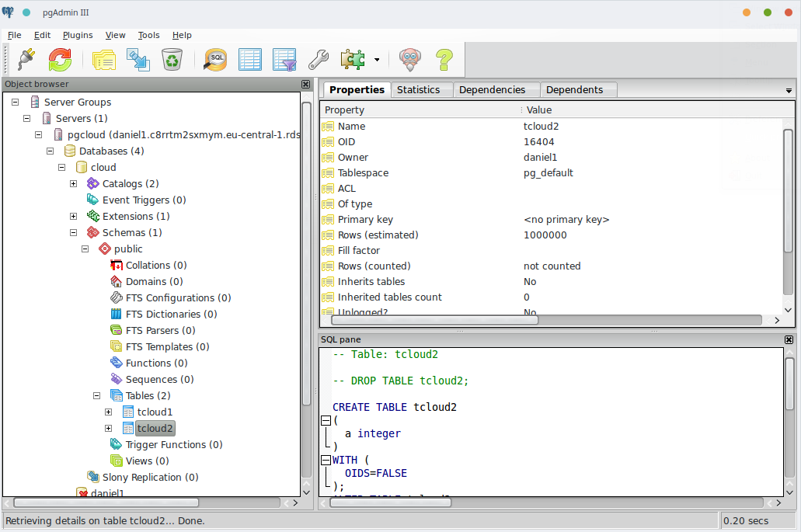
Task: Expand the tcloud2 table node
Action: click(108, 429)
